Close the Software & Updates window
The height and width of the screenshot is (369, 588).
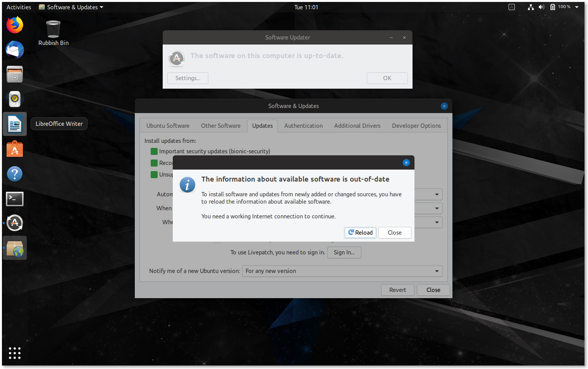pyautogui.click(x=444, y=106)
